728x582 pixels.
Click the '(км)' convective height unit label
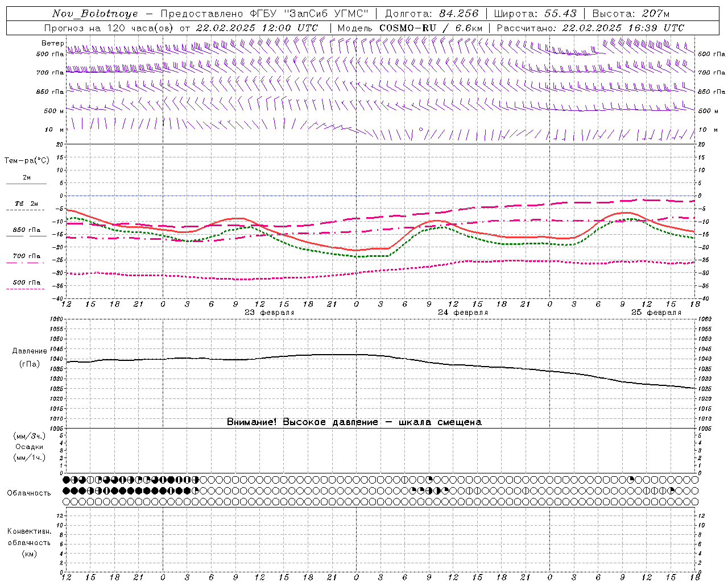click(x=30, y=554)
